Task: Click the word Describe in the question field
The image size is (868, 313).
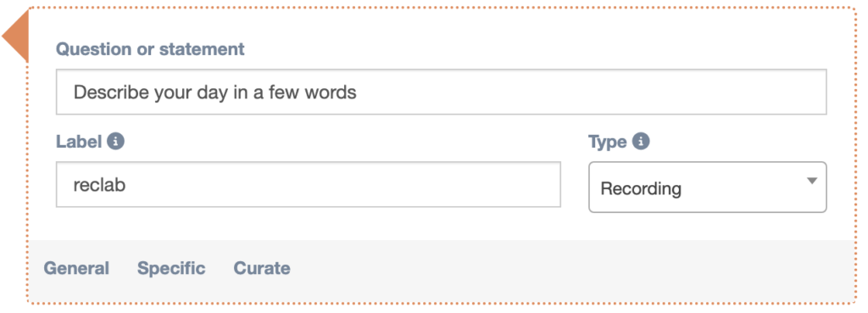Action: click(x=111, y=92)
